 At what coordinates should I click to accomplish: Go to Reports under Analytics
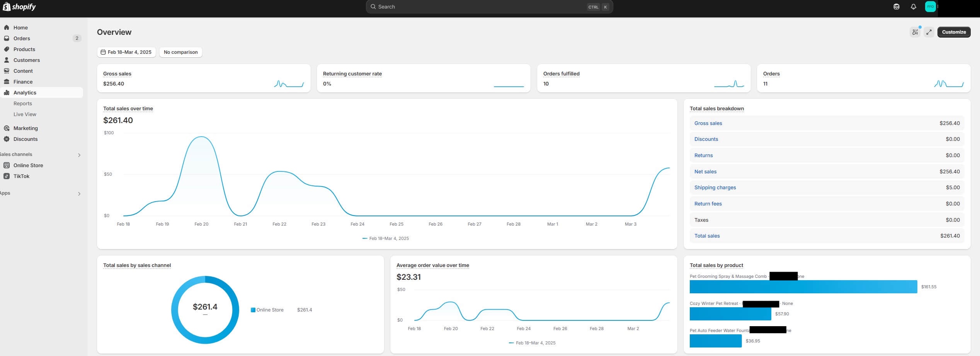[23, 103]
